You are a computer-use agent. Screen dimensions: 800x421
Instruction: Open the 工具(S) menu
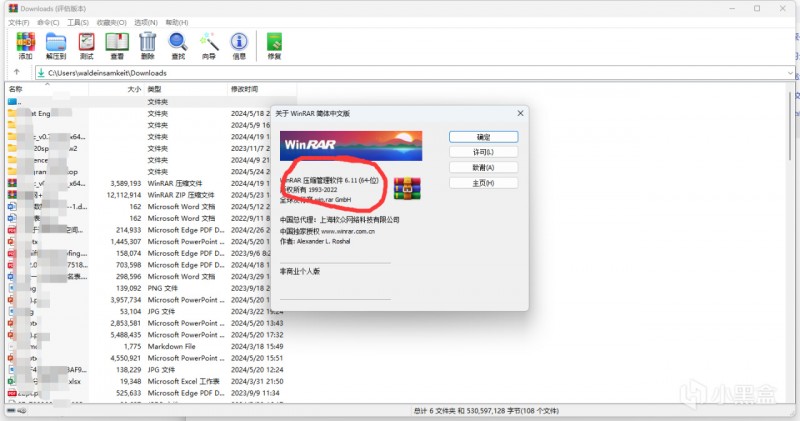point(78,22)
